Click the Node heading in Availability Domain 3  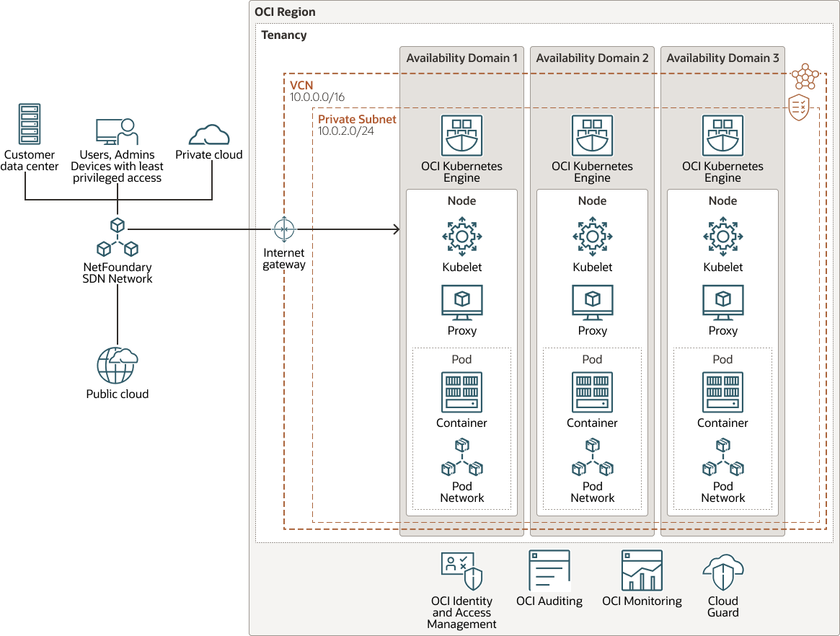pos(722,201)
